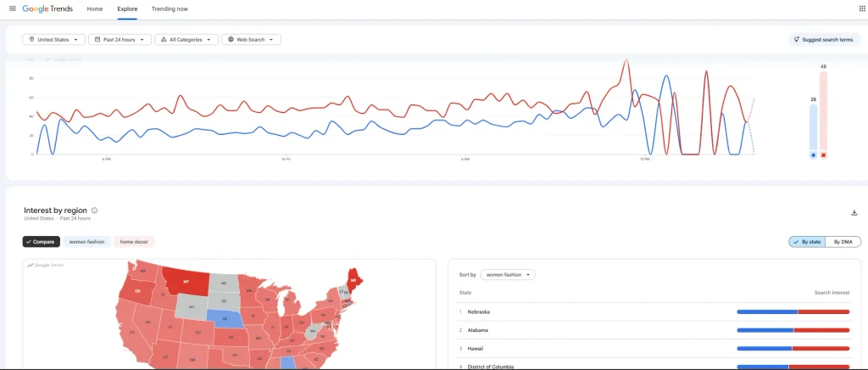
Task: Open the All Categories dropdown
Action: point(186,40)
